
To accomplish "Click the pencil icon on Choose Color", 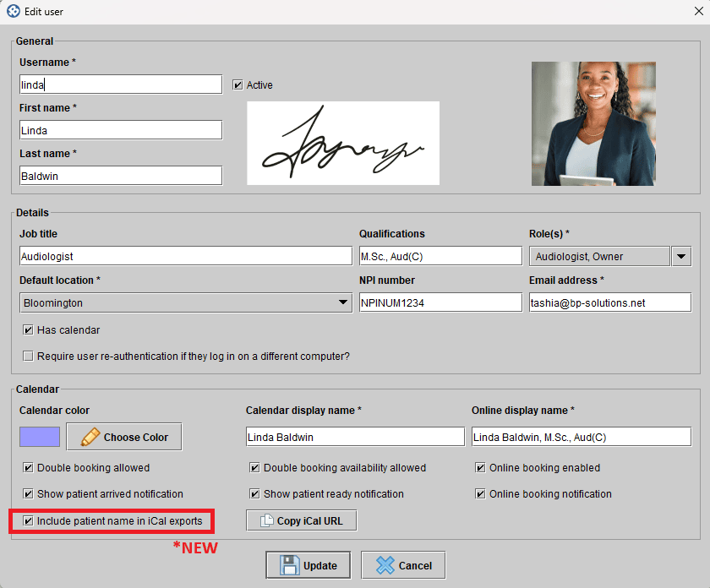I will [89, 437].
